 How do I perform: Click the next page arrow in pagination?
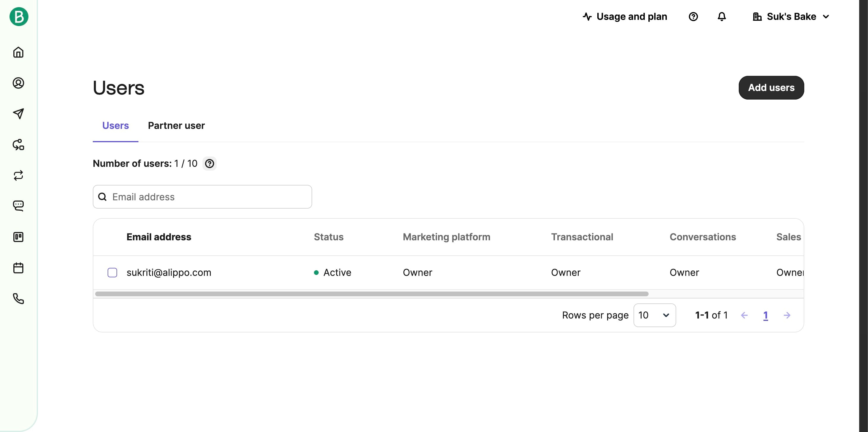pos(787,315)
